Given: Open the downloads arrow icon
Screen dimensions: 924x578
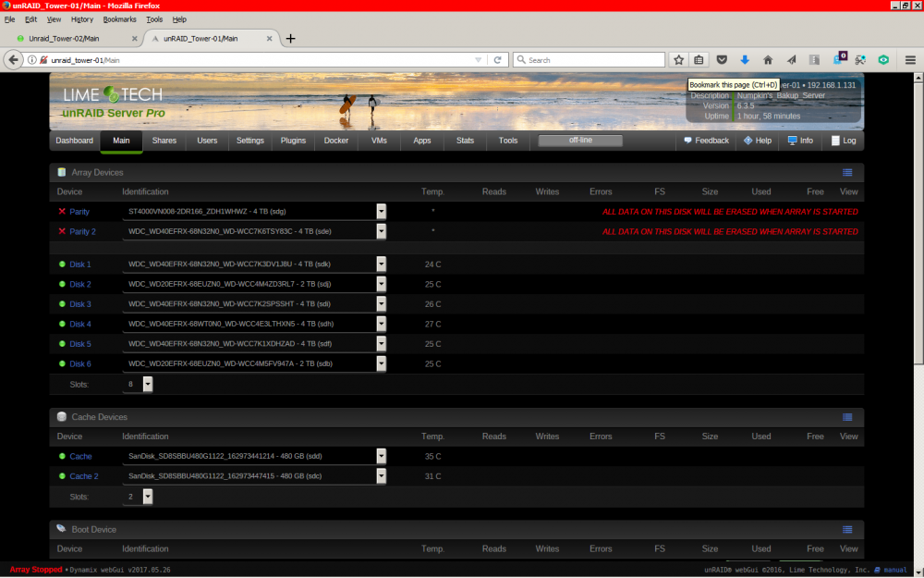Looking at the screenshot, I should (745, 59).
